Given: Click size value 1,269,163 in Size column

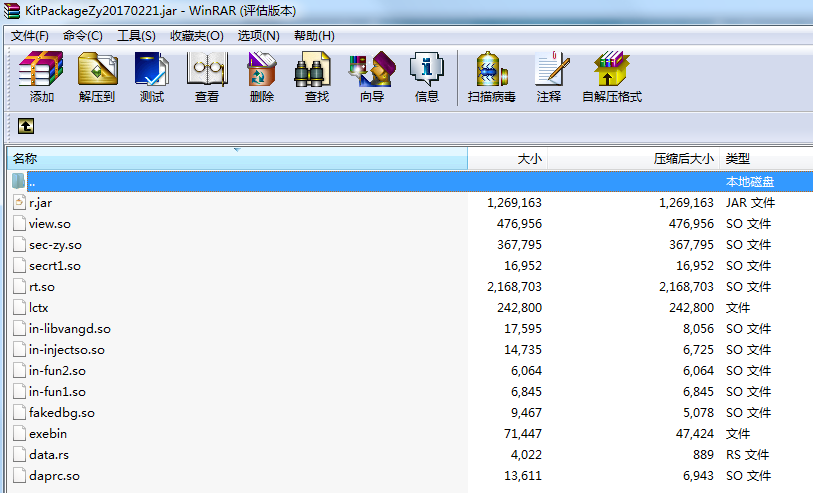Looking at the screenshot, I should tap(514, 202).
